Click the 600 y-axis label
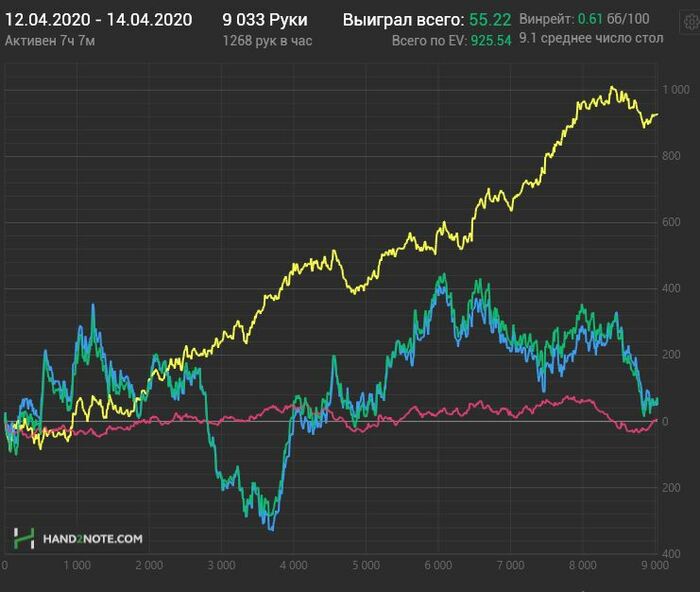The width and height of the screenshot is (700, 592). coord(671,222)
